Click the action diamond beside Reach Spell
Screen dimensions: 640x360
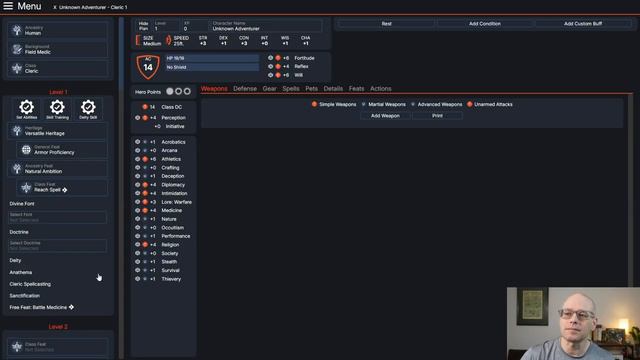pyautogui.click(x=64, y=190)
